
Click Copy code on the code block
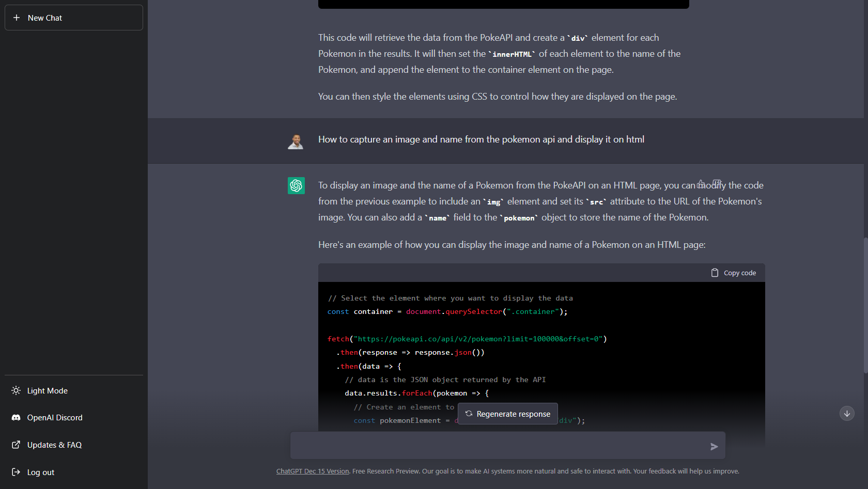[x=734, y=273]
